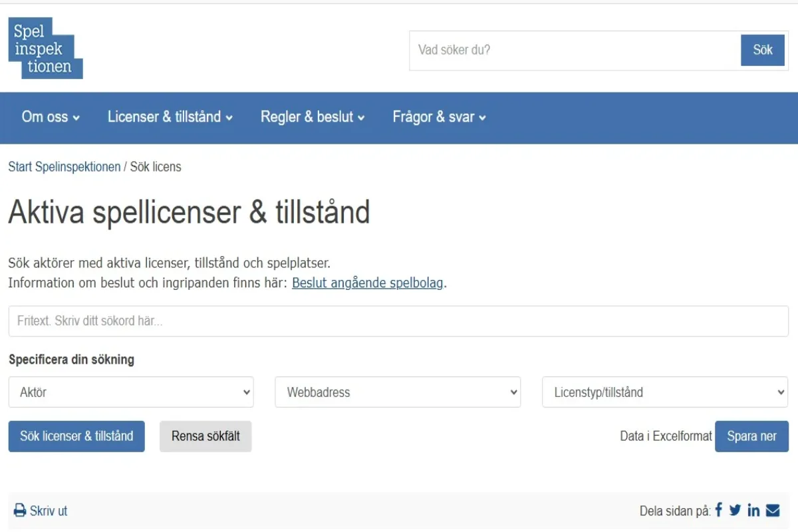This screenshot has height=532, width=798.
Task: Share page on Facebook icon
Action: coord(719,510)
